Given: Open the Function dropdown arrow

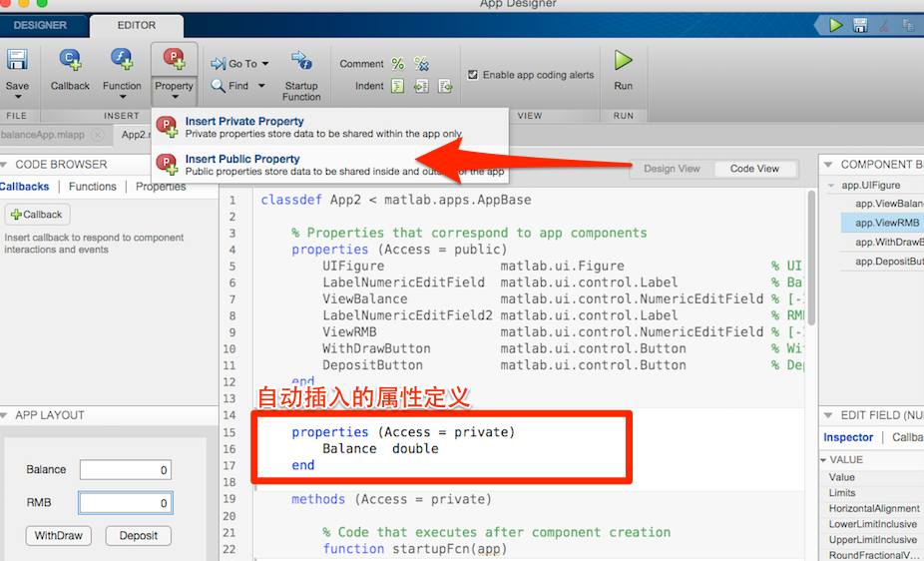Looking at the screenshot, I should (x=123, y=97).
